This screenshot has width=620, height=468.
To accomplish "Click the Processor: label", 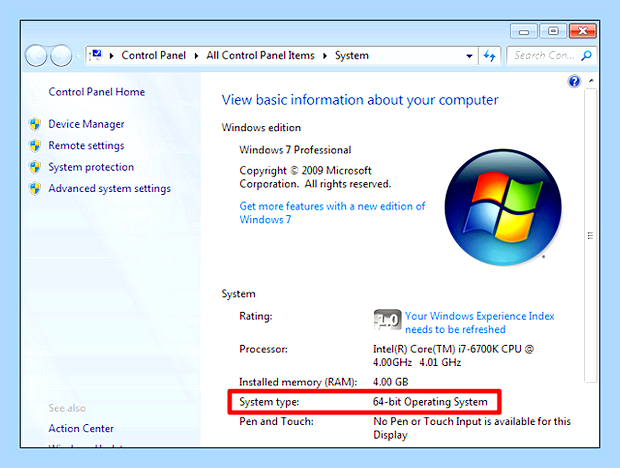I will click(x=263, y=349).
